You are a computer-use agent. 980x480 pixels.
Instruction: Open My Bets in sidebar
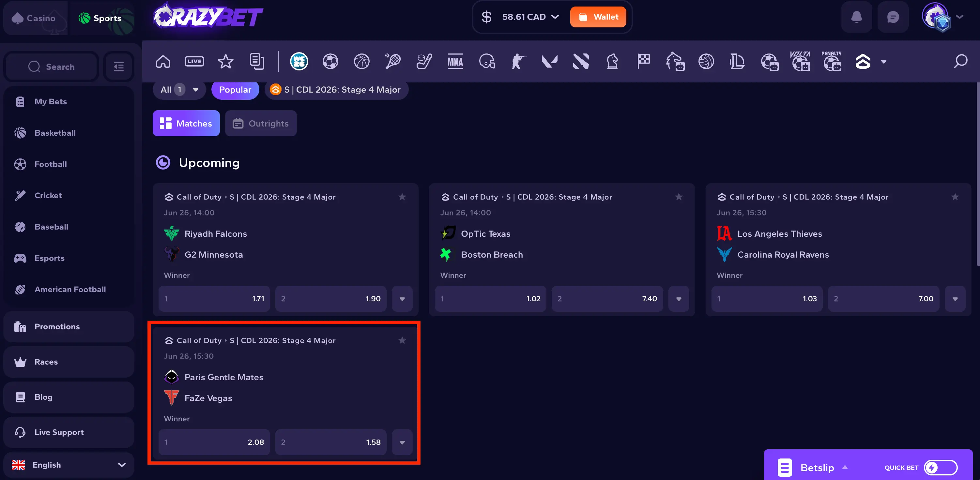coord(69,101)
